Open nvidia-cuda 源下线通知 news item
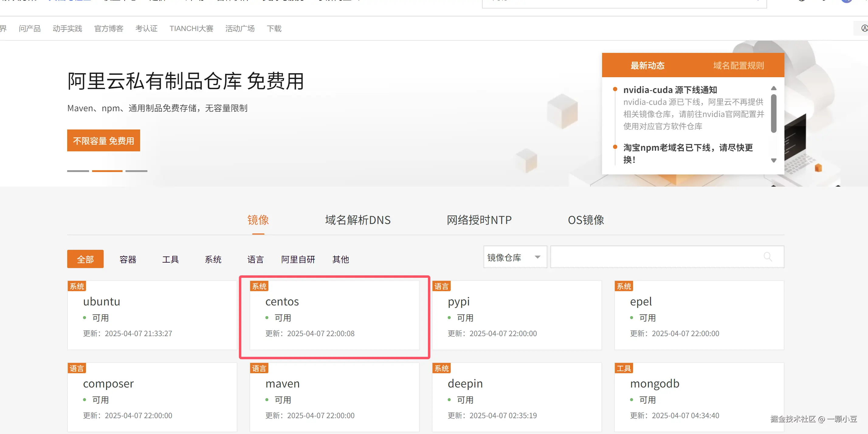The image size is (868, 434). point(670,90)
